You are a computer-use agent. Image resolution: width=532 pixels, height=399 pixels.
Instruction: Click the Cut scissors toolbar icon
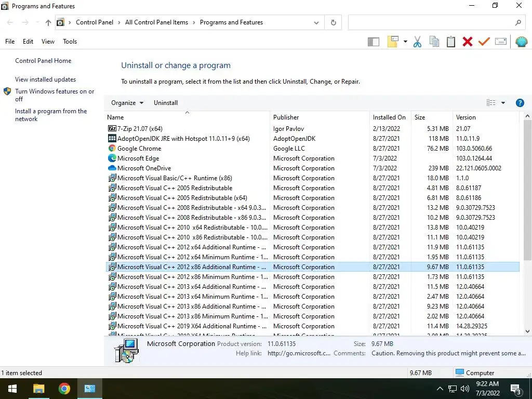[417, 42]
